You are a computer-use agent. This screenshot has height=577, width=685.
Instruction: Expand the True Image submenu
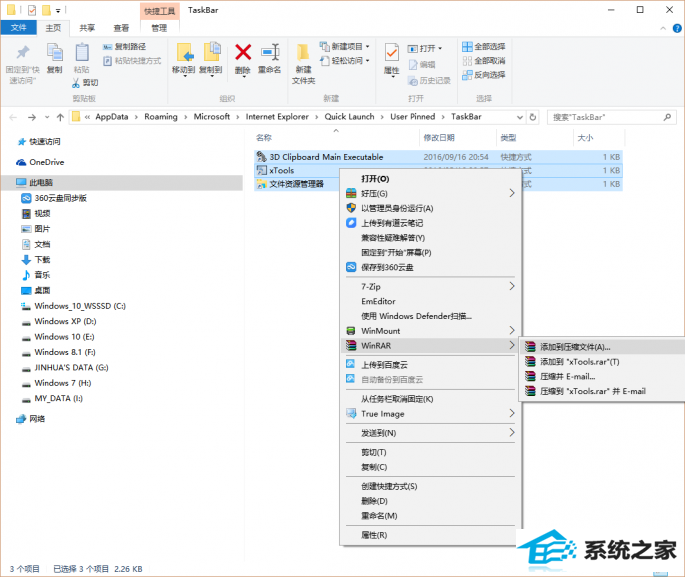pos(431,414)
